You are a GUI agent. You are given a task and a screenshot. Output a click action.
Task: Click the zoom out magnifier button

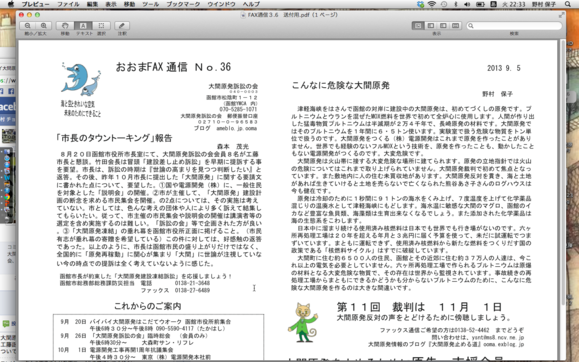coord(28,25)
